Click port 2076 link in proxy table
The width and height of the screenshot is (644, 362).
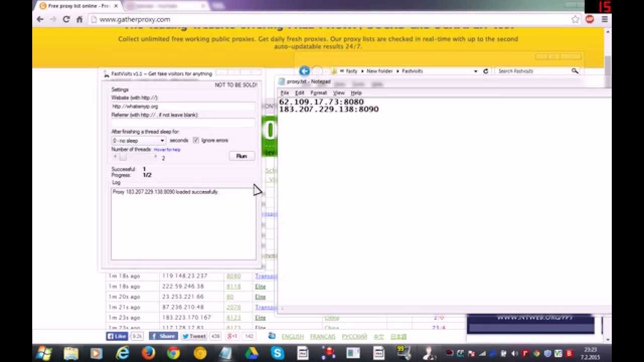click(233, 307)
